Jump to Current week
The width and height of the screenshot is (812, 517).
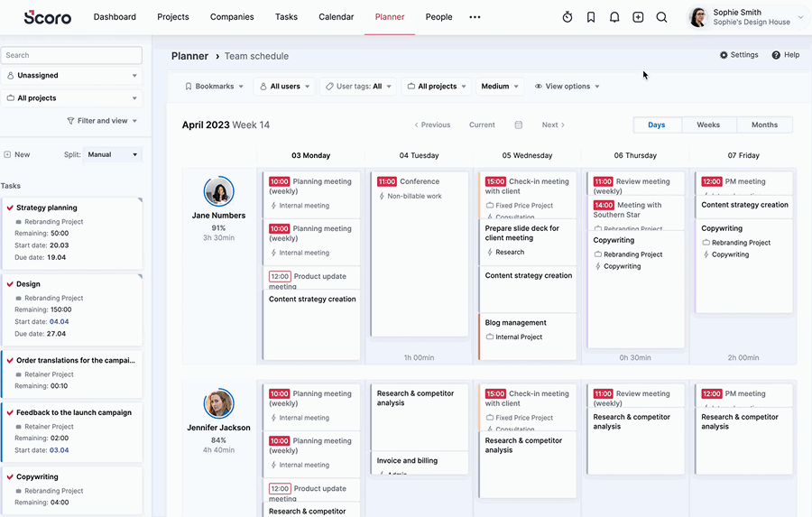click(x=482, y=125)
